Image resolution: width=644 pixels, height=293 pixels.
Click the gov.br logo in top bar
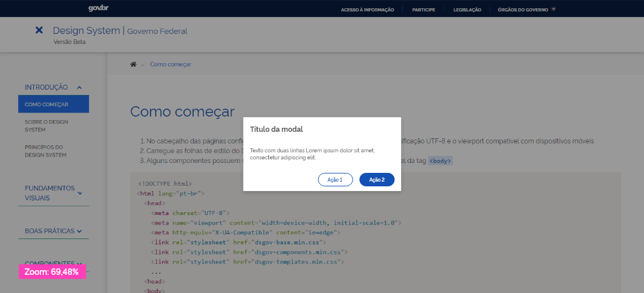(98, 8)
